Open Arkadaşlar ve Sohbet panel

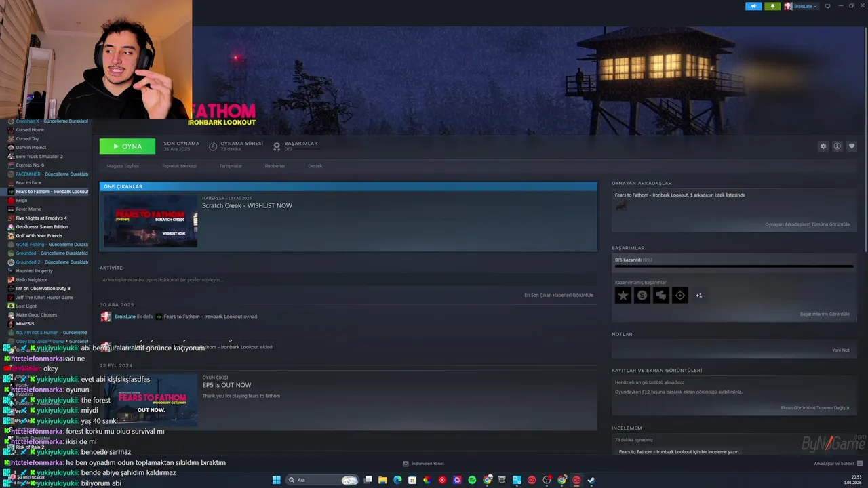[837, 464]
